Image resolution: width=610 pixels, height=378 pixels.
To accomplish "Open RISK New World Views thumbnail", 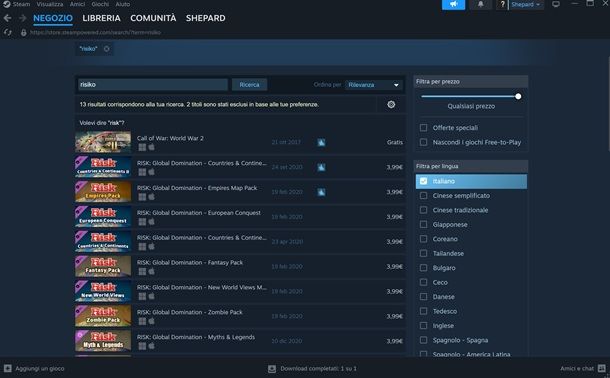I will coord(103,291).
